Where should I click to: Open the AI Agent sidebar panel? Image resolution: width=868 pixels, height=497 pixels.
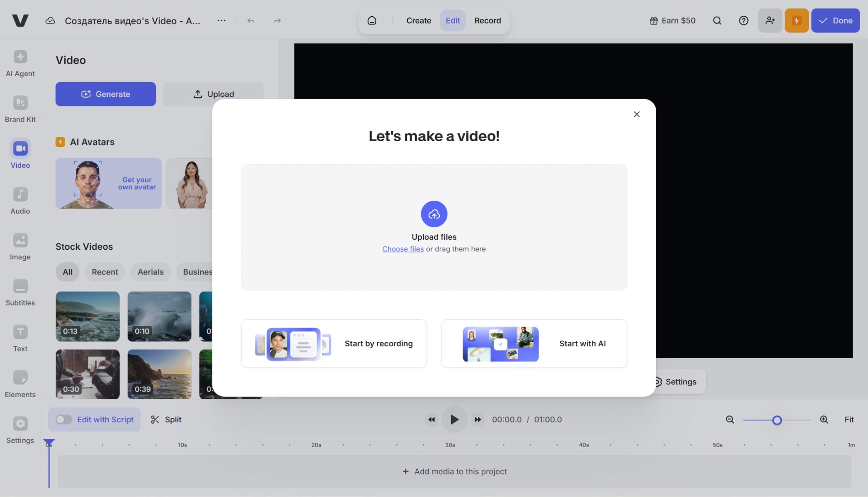tap(20, 63)
